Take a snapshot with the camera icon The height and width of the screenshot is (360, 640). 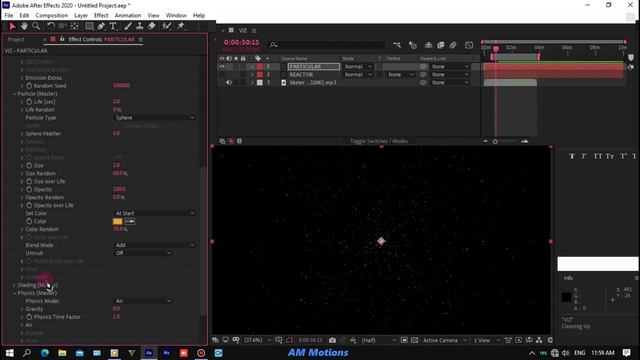point(332,340)
